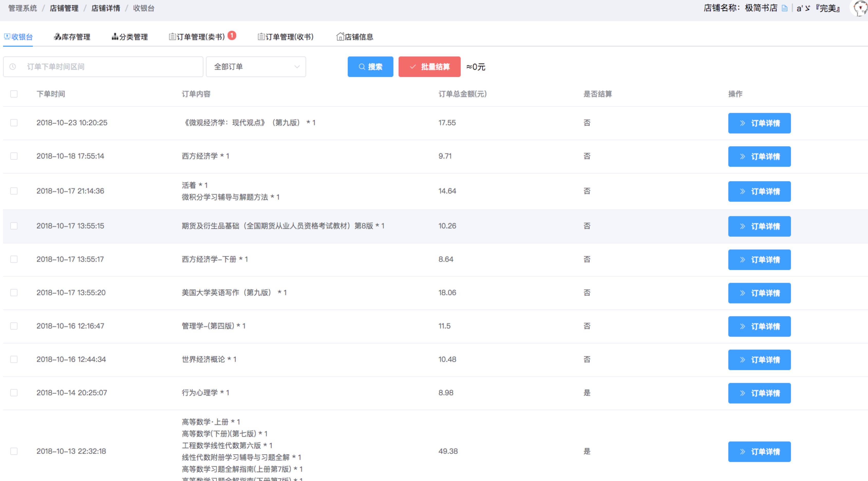Click the ≈0元 total amount text
Viewport: 868px width, 481px height.
(x=476, y=67)
